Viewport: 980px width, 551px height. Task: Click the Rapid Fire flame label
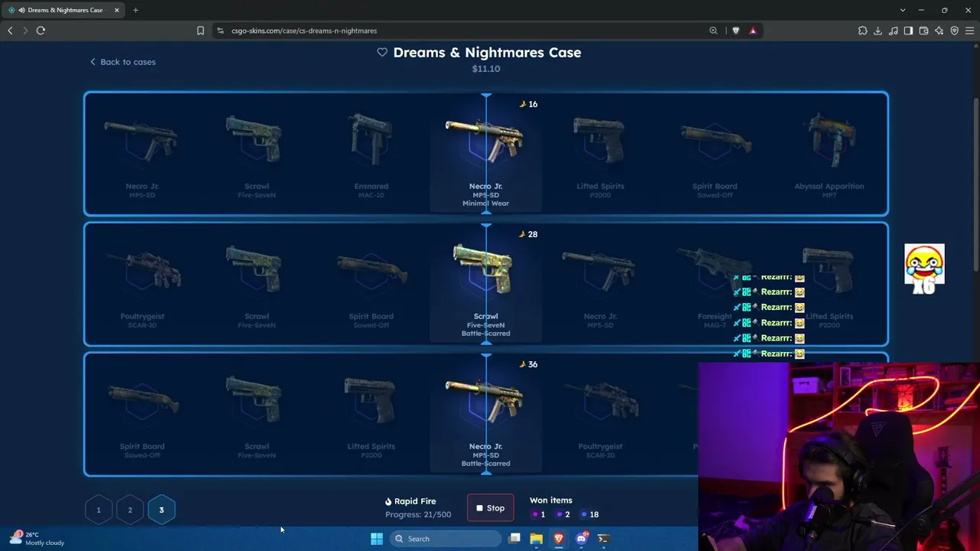pyautogui.click(x=410, y=502)
